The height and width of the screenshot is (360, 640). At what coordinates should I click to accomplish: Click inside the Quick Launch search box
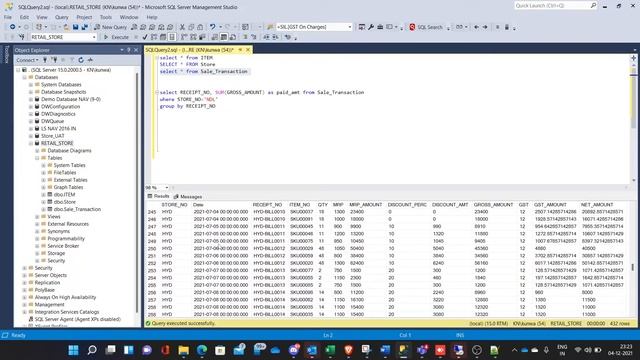[552, 6]
